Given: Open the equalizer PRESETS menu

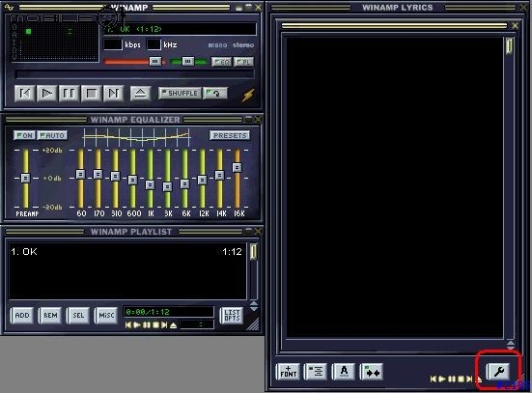Looking at the screenshot, I should point(230,135).
